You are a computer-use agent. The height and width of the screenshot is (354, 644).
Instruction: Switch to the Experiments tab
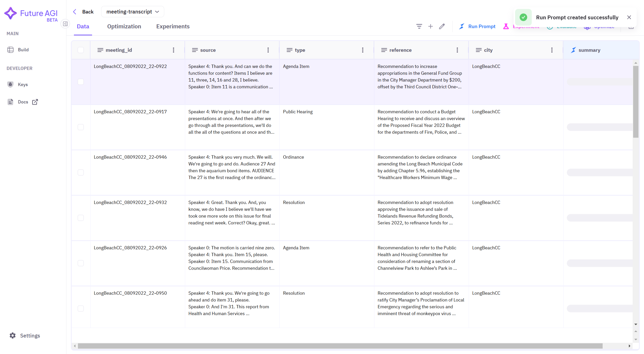pos(173,26)
